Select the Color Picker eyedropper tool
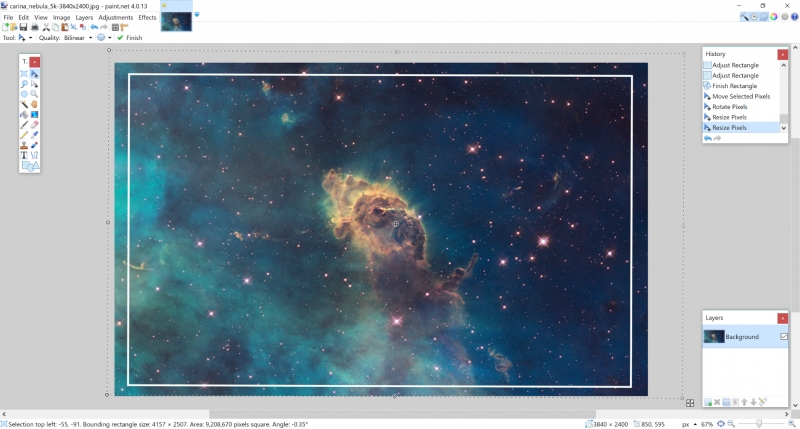 tap(34, 135)
